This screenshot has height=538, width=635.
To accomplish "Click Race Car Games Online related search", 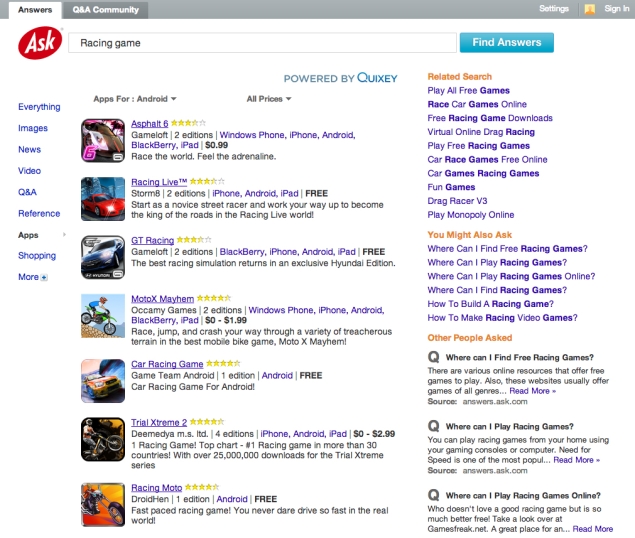I will (477, 104).
